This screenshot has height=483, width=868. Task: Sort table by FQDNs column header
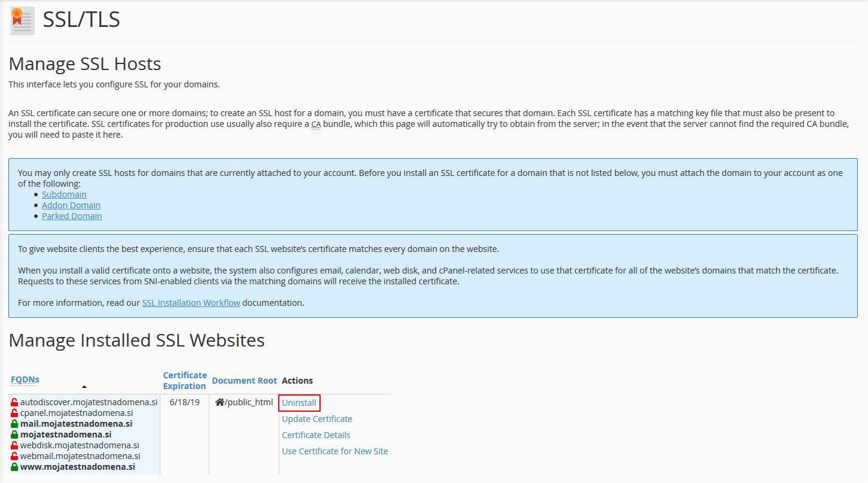tap(25, 379)
